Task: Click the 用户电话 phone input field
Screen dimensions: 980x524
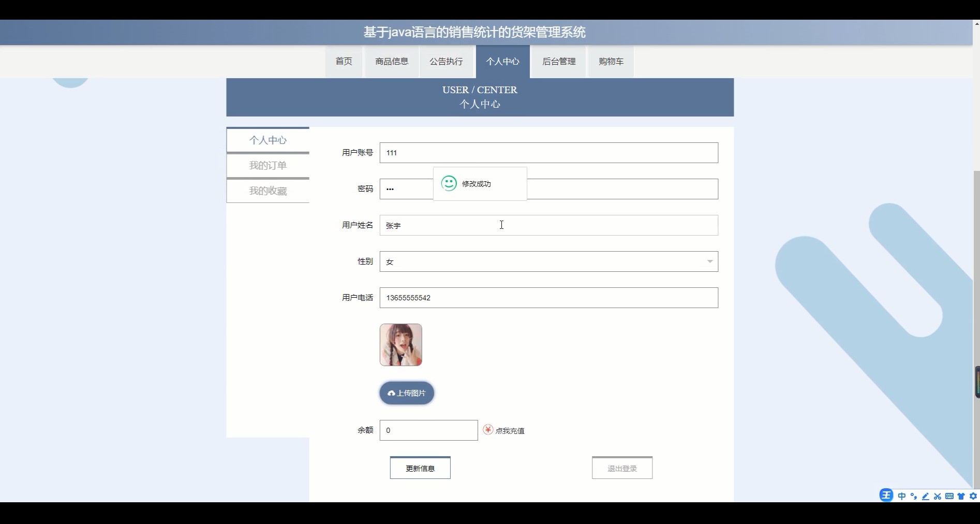Action: tap(548, 298)
